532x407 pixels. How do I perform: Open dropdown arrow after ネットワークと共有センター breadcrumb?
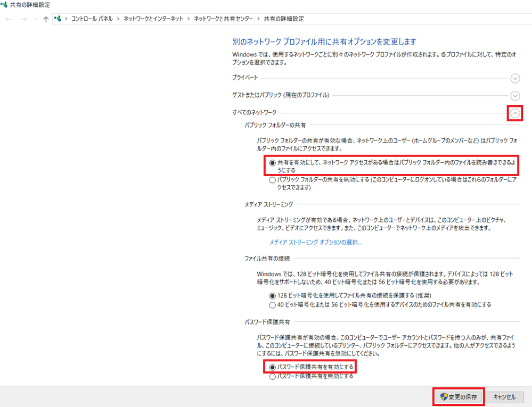[258, 19]
